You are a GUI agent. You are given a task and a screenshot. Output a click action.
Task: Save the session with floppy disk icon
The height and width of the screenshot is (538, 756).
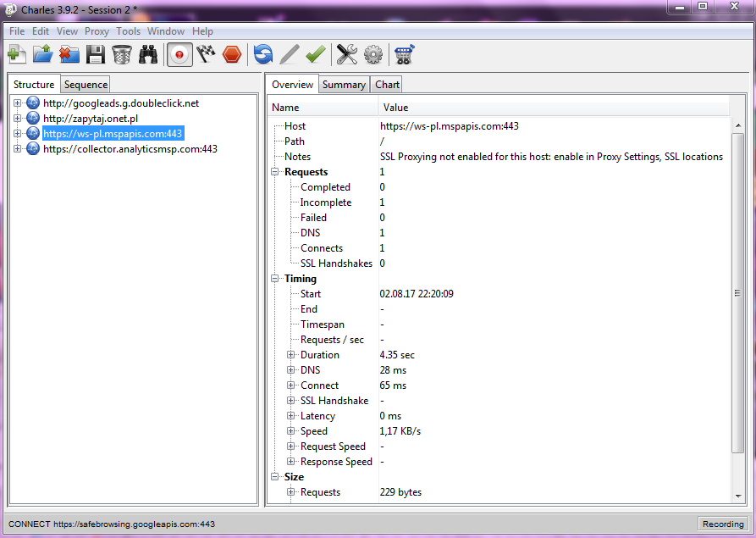(96, 55)
